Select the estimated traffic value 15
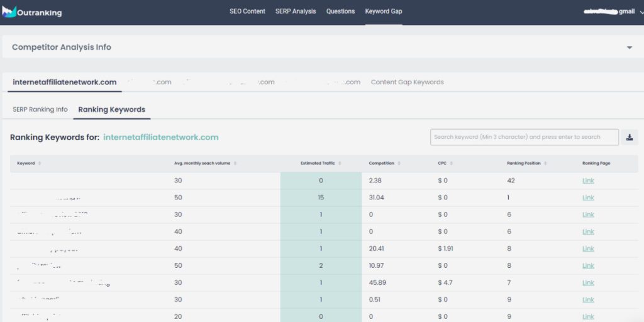The width and height of the screenshot is (644, 322). tap(321, 197)
